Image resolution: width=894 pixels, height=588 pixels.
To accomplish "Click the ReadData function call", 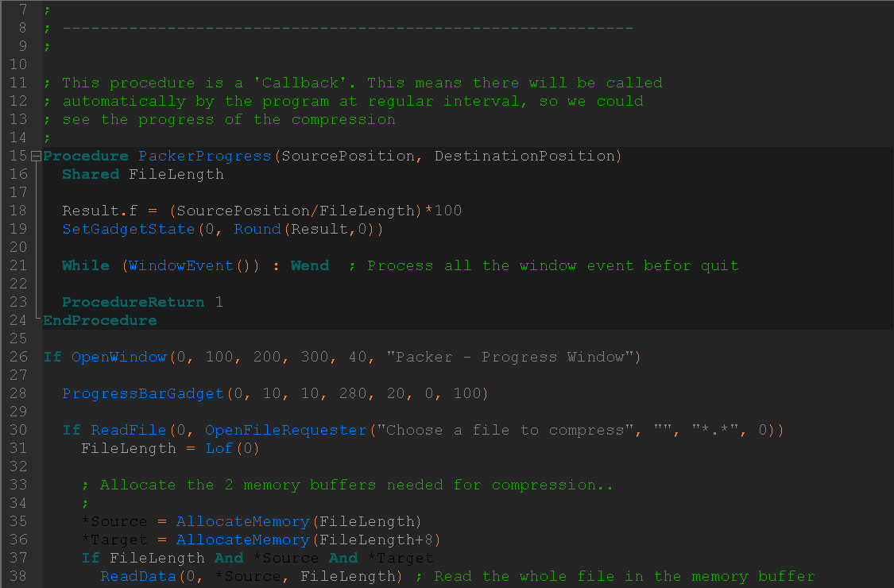I will (137, 577).
